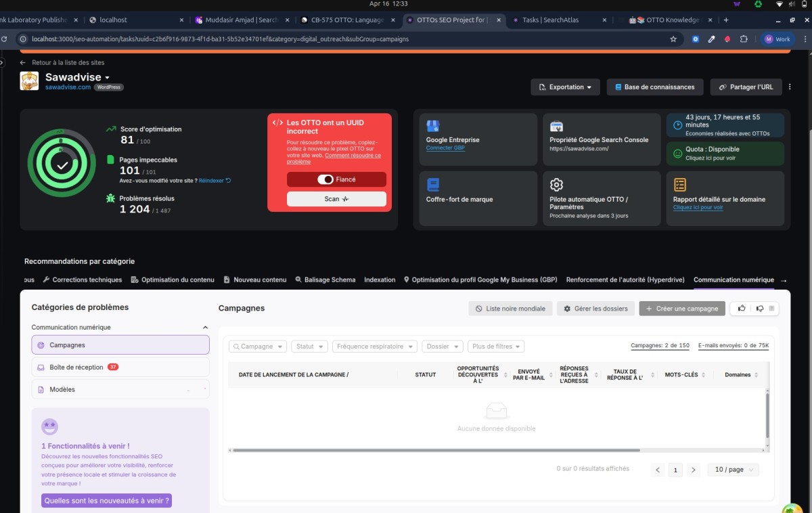Click the Pilote automatique OTTO gear icon
812x513 pixels.
click(x=556, y=184)
